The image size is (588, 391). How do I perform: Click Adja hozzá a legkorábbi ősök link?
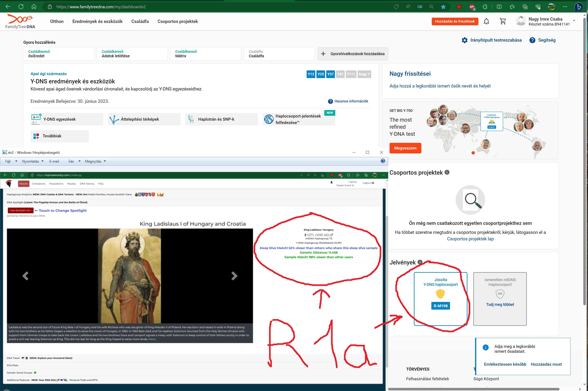tap(440, 86)
